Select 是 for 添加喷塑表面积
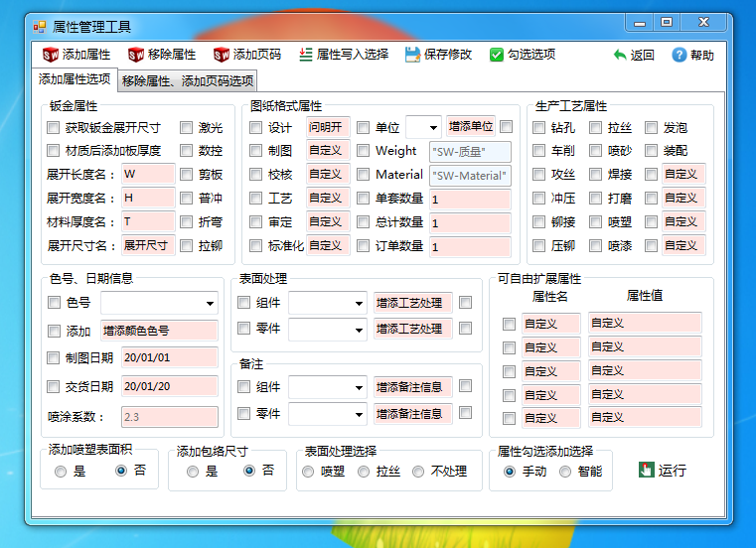 click(x=61, y=472)
